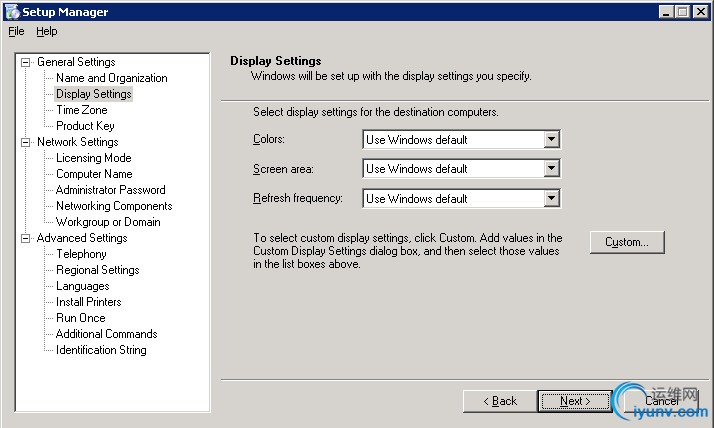The image size is (714, 428).
Task: Maximize the Setup Manager window
Action: 682,11
